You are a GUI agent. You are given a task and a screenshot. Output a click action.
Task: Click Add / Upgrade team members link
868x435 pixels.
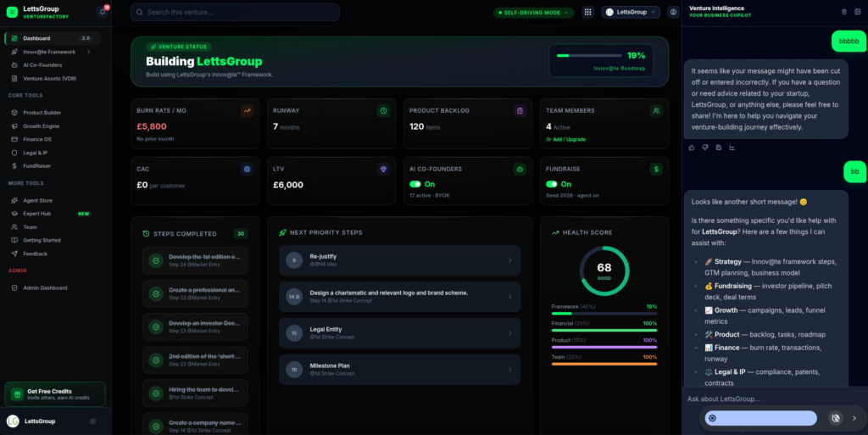[565, 139]
